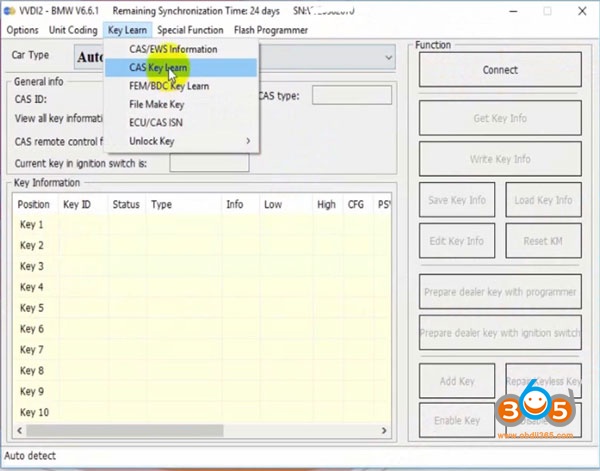Select the Key 4 row
Screen dimensions: 600x471
(x=202, y=287)
